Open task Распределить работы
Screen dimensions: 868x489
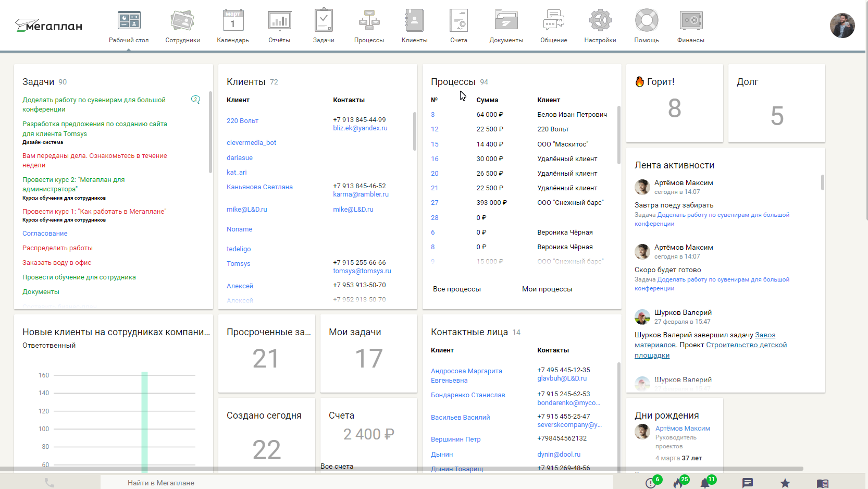click(57, 248)
